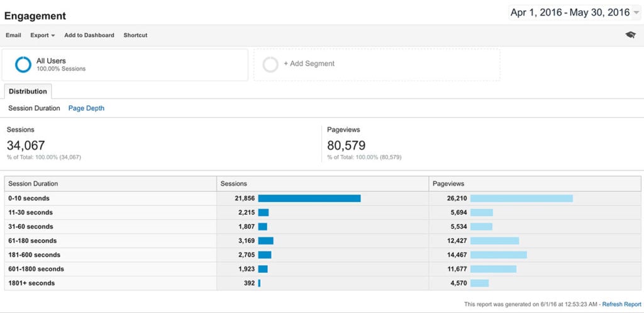Click the empty Add Segment circle icon
The image size is (644, 313).
pyautogui.click(x=270, y=65)
